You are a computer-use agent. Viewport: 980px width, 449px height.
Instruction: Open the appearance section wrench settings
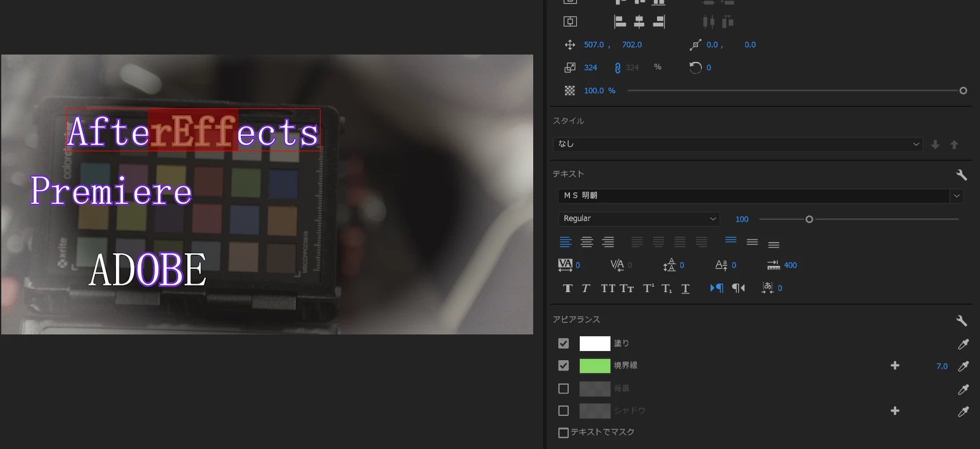(962, 320)
